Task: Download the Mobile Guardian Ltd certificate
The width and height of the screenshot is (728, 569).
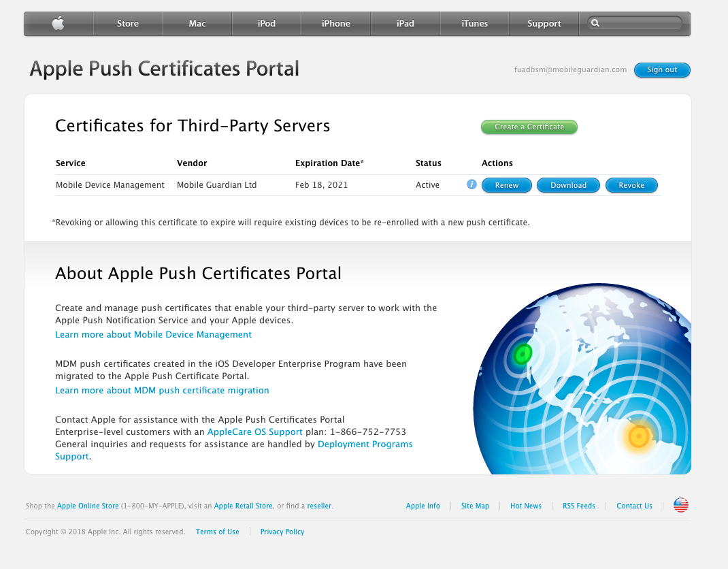Action: [x=568, y=185]
